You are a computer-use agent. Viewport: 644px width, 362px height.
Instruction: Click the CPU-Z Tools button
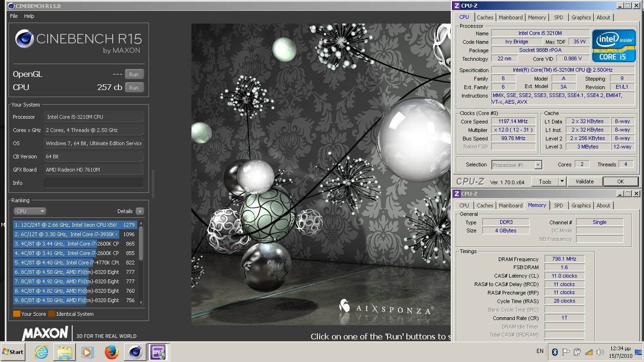pos(545,181)
